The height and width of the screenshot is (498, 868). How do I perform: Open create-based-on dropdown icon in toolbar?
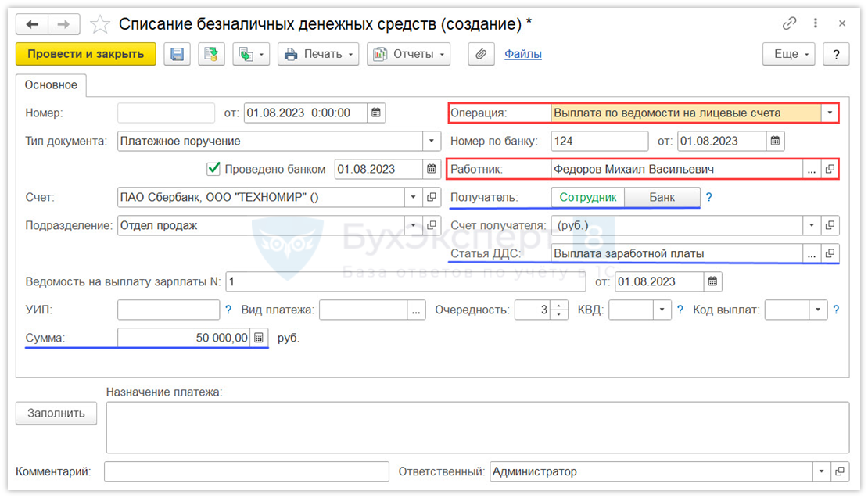(x=251, y=54)
